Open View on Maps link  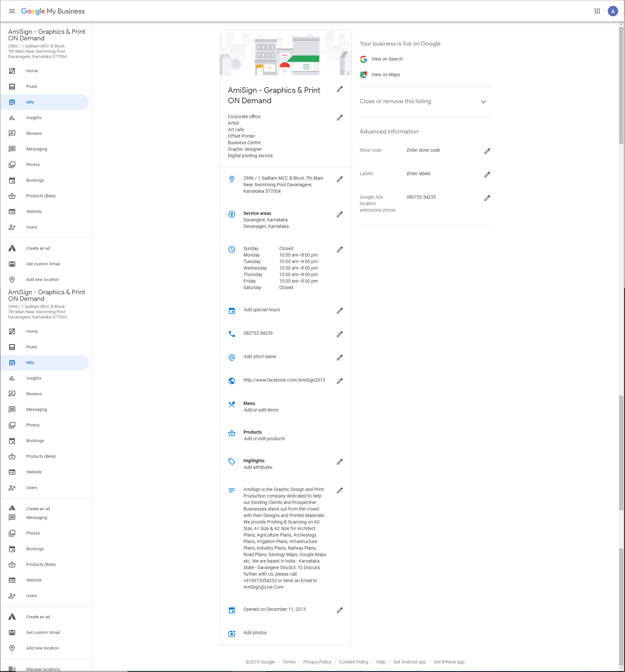tap(386, 75)
